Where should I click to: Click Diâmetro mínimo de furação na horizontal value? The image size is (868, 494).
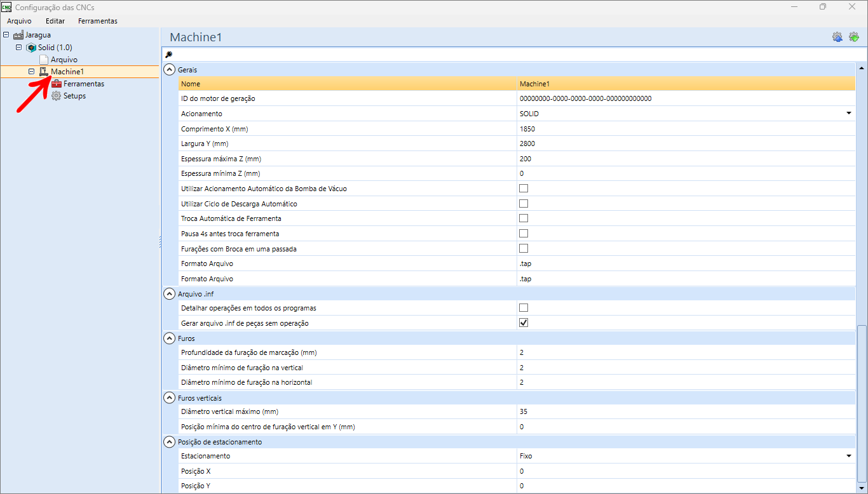(686, 382)
